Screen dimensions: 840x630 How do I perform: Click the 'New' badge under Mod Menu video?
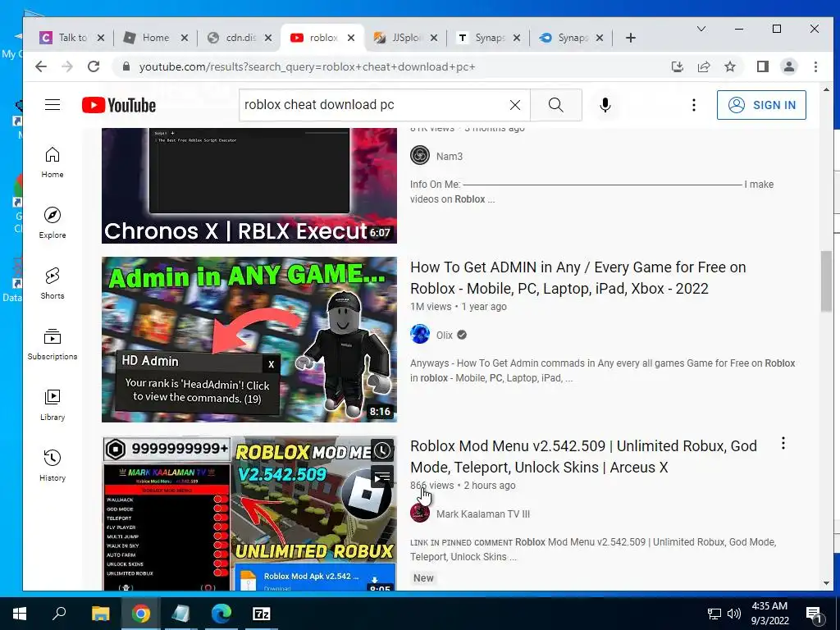[423, 578]
